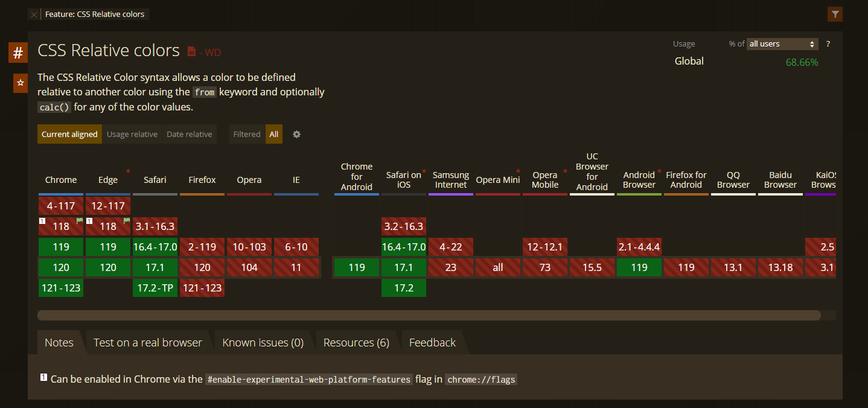Open the Resources (6) tab
This screenshot has width=868, height=408.
pos(356,342)
